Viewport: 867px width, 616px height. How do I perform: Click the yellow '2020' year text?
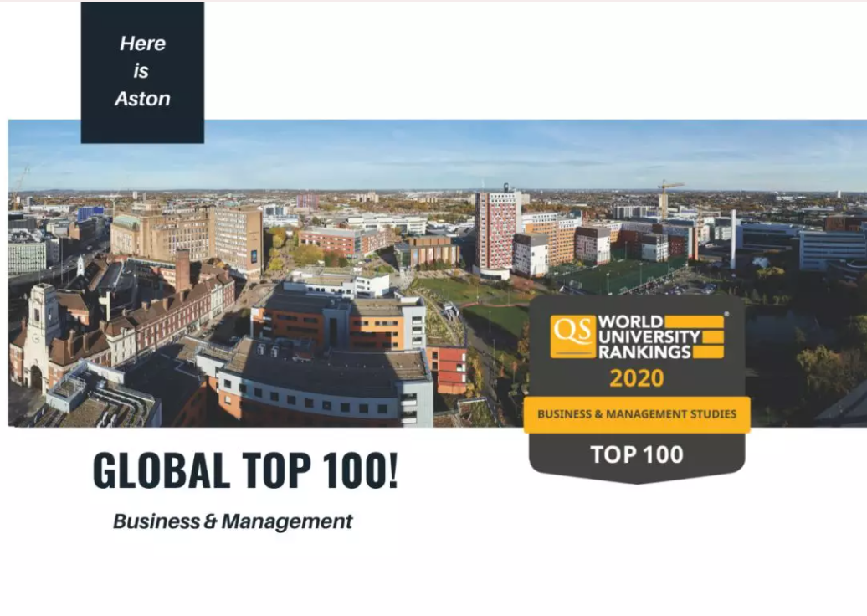coord(637,378)
